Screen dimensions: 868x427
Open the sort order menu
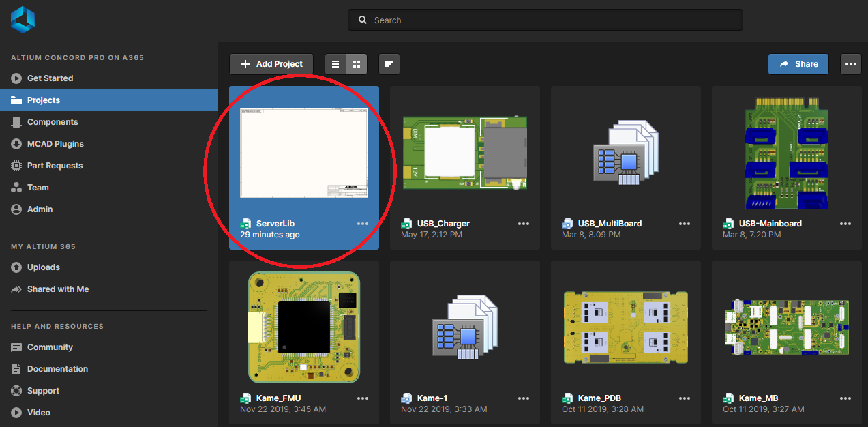389,64
